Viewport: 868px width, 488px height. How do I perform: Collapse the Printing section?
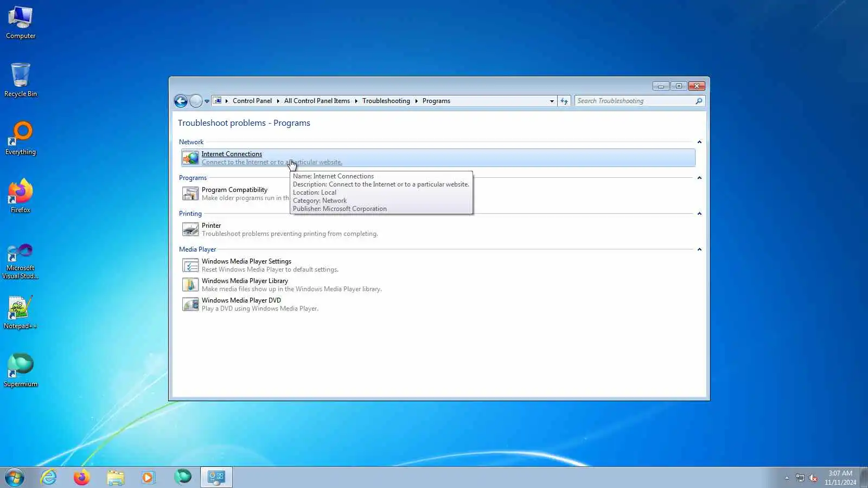[x=699, y=214]
